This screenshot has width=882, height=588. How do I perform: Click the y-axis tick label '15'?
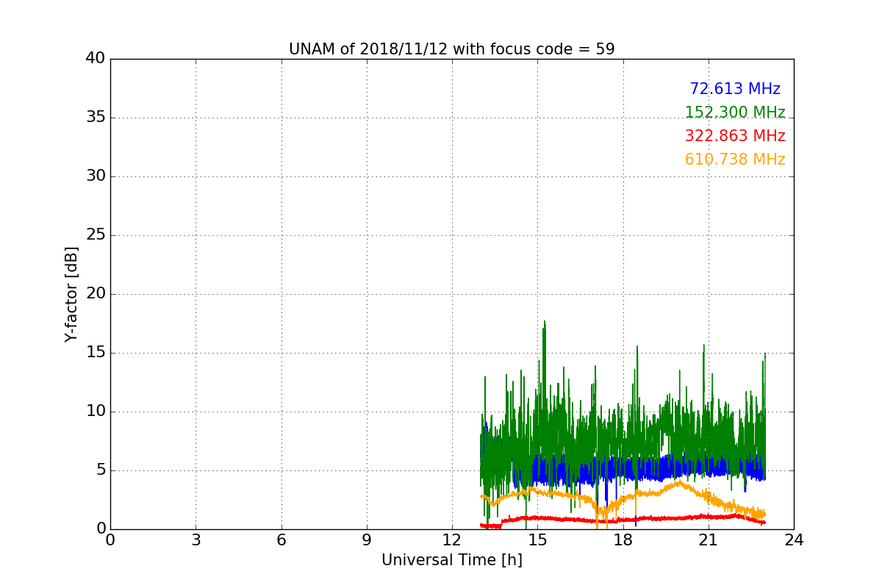point(96,353)
